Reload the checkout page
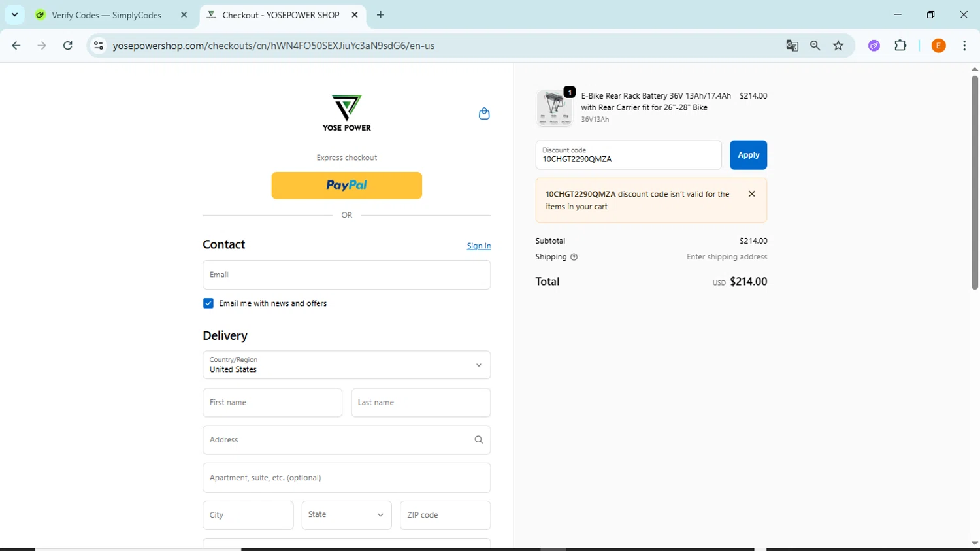The width and height of the screenshot is (980, 551). coord(67,46)
